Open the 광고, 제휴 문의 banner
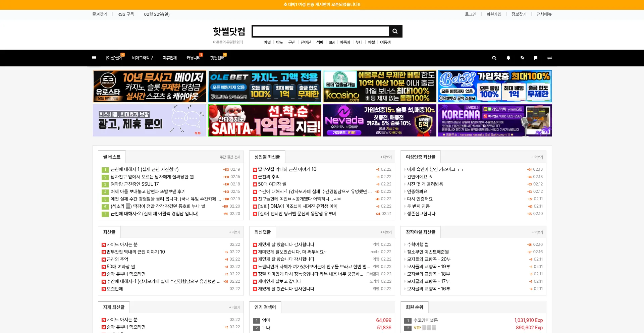The width and height of the screenshot is (644, 333). point(150,120)
